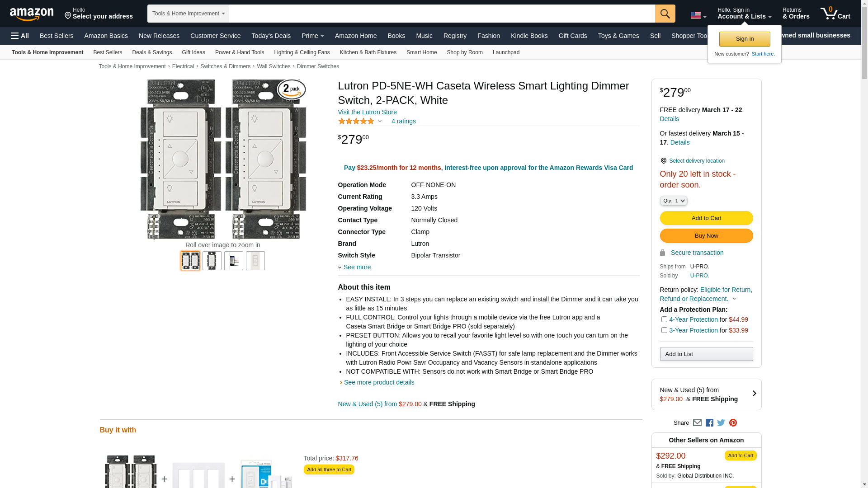Share product via email icon
Image resolution: width=868 pixels, height=488 pixels.
click(x=697, y=423)
